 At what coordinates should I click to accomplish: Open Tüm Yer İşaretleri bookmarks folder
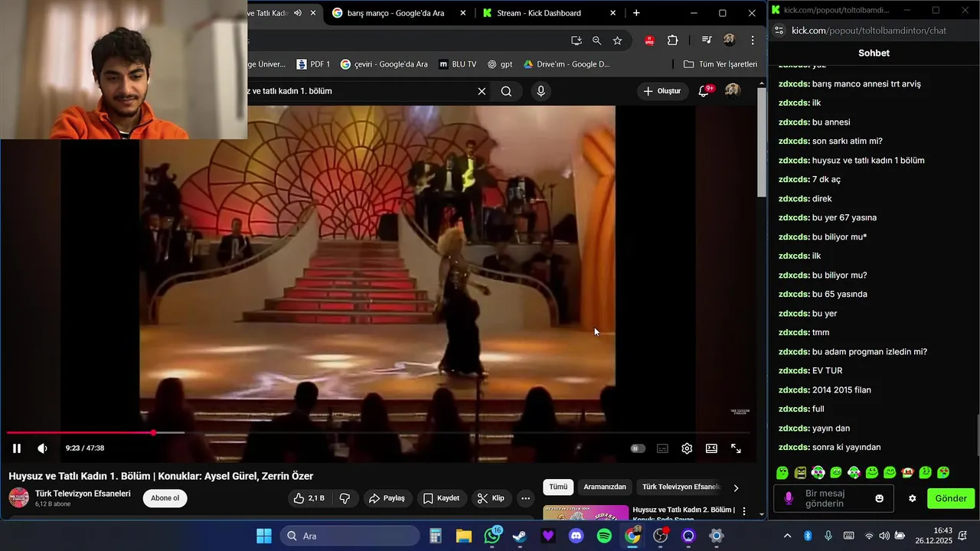click(720, 64)
